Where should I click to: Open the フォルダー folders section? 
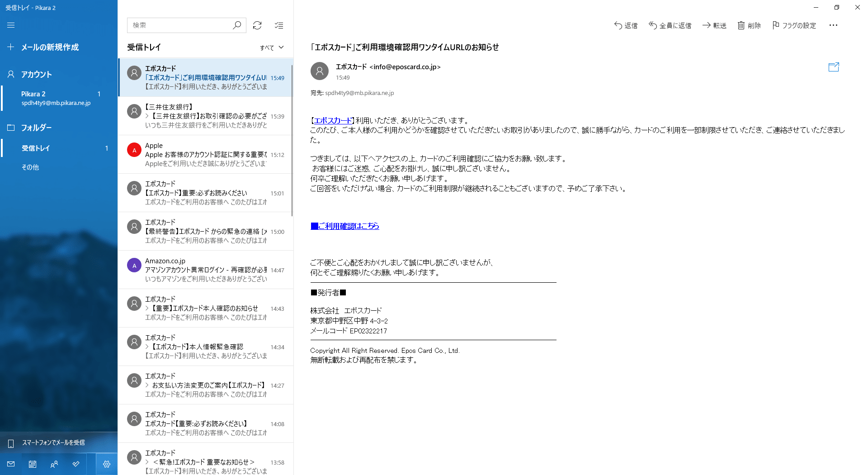(59, 128)
